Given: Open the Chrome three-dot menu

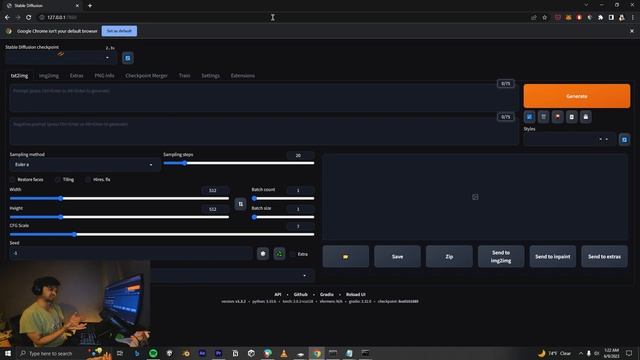Looking at the screenshot, I should (633, 17).
